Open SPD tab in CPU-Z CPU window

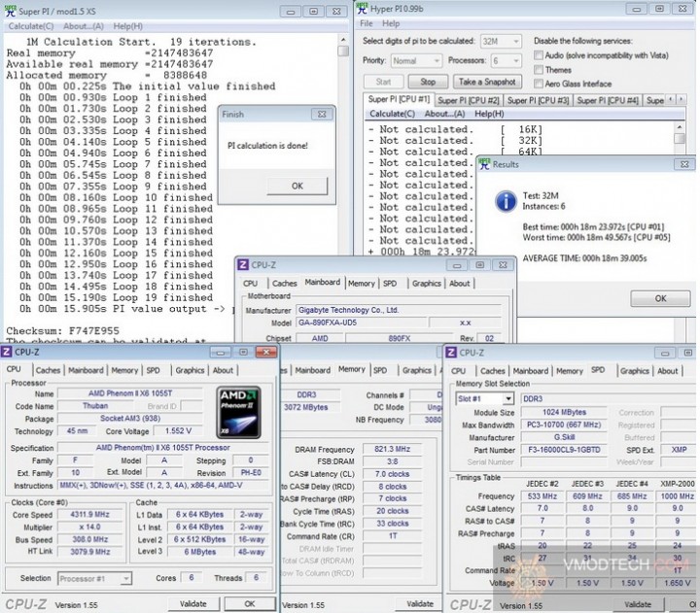pos(153,370)
